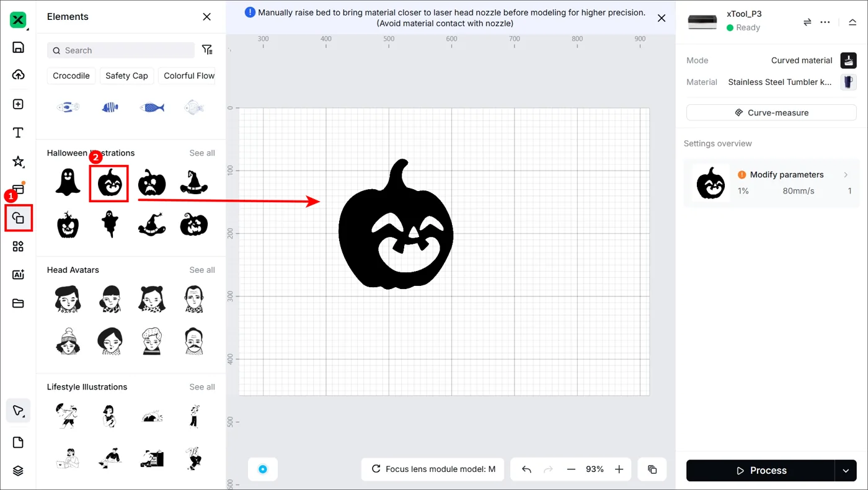Click the cloud upload icon in sidebar

[x=18, y=75]
